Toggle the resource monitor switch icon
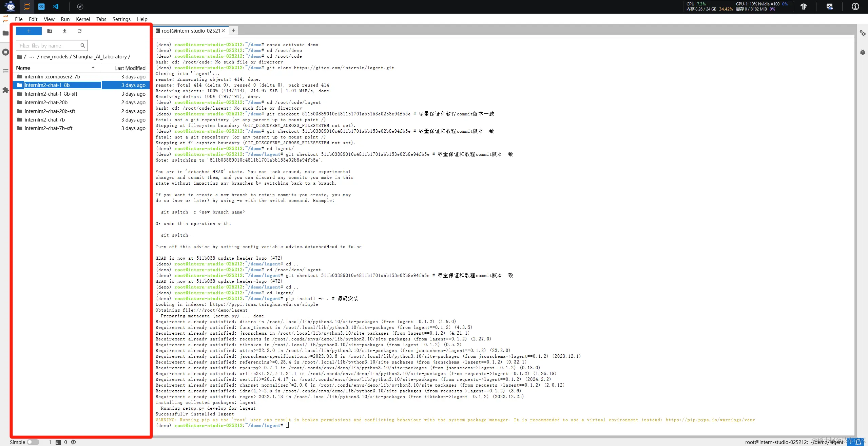The width and height of the screenshot is (868, 446). point(829,6)
